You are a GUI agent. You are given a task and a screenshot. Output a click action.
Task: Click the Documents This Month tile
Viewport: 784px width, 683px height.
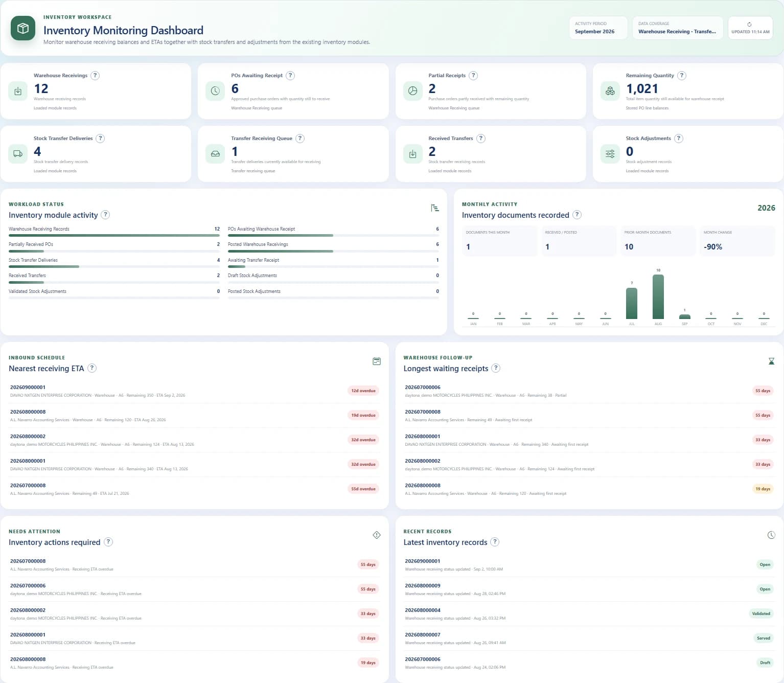click(499, 241)
